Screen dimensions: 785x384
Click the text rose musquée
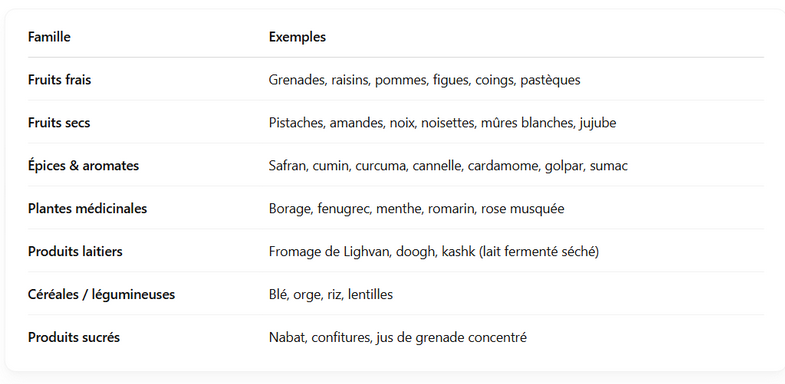pos(523,209)
